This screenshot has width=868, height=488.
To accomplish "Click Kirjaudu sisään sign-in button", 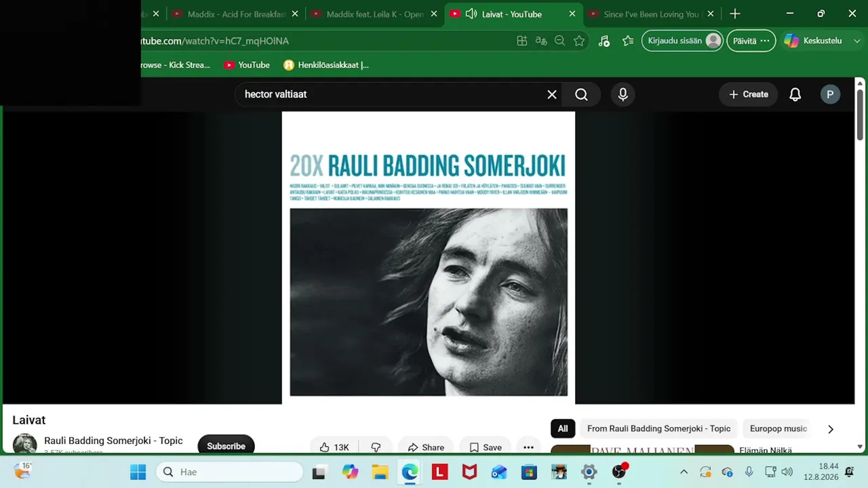I will tap(683, 41).
